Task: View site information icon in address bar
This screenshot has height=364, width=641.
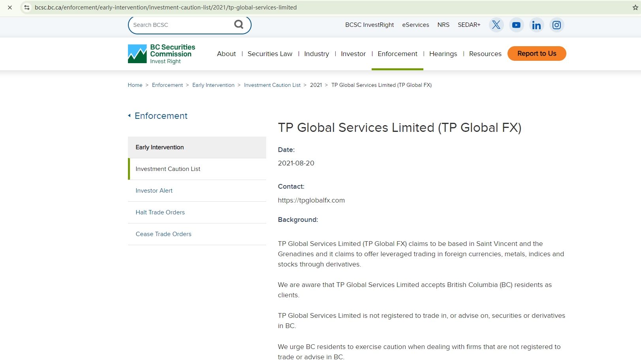Action: 27,8
